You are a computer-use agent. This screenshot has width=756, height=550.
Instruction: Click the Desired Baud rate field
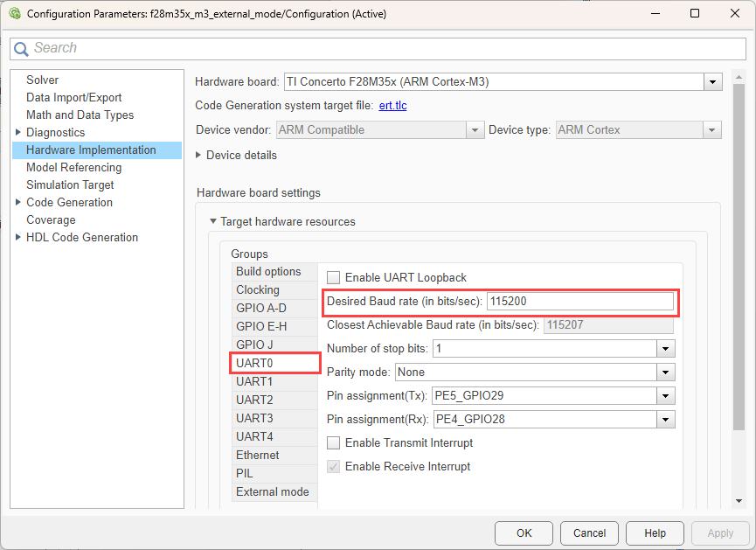(x=580, y=302)
